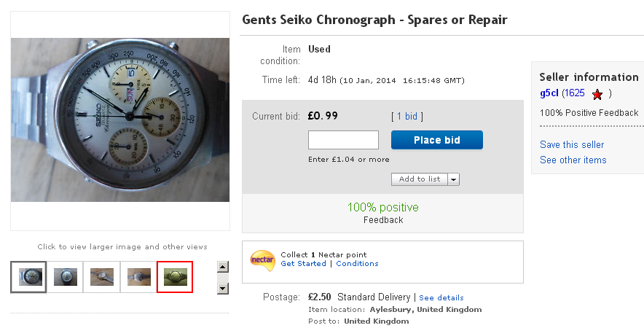Click the Add to list button
Viewport: 644px width, 328px height.
tap(420, 179)
